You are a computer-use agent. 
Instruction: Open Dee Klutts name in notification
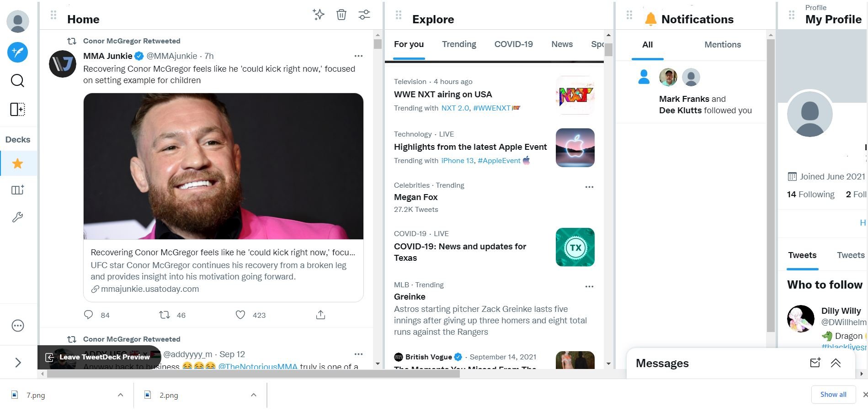pos(680,111)
